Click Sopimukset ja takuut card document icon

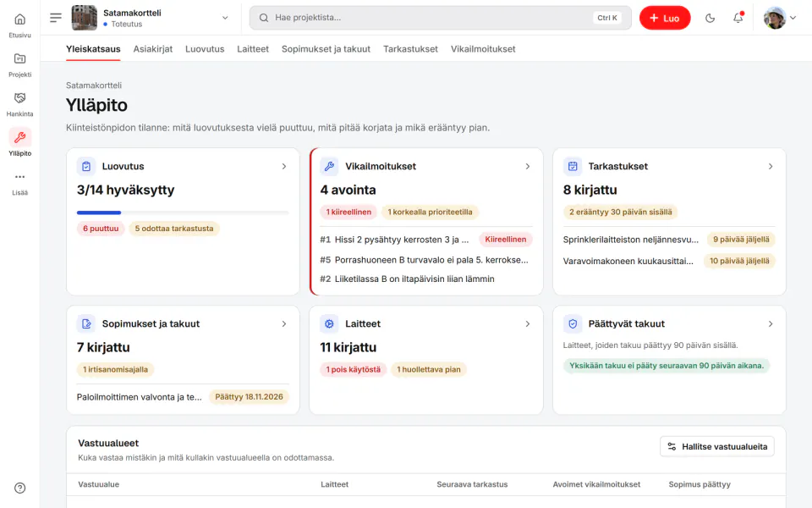[86, 324]
